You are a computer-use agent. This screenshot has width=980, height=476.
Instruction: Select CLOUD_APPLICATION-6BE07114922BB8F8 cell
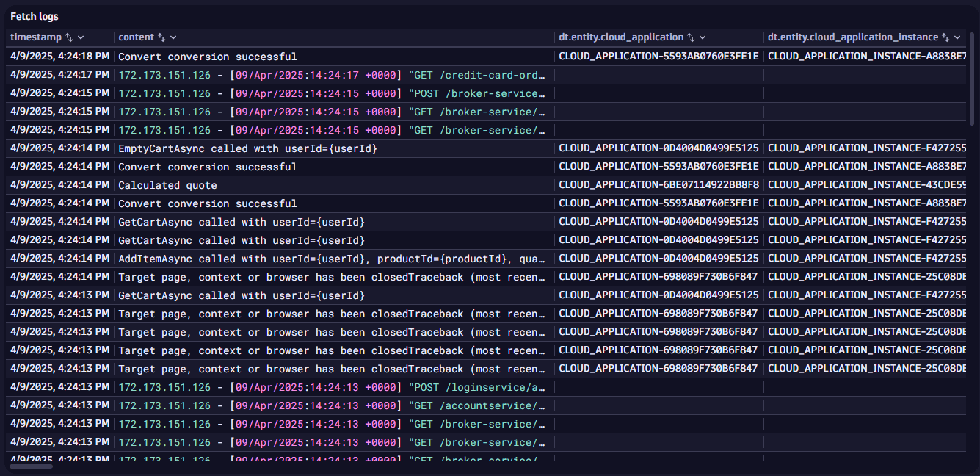(658, 184)
